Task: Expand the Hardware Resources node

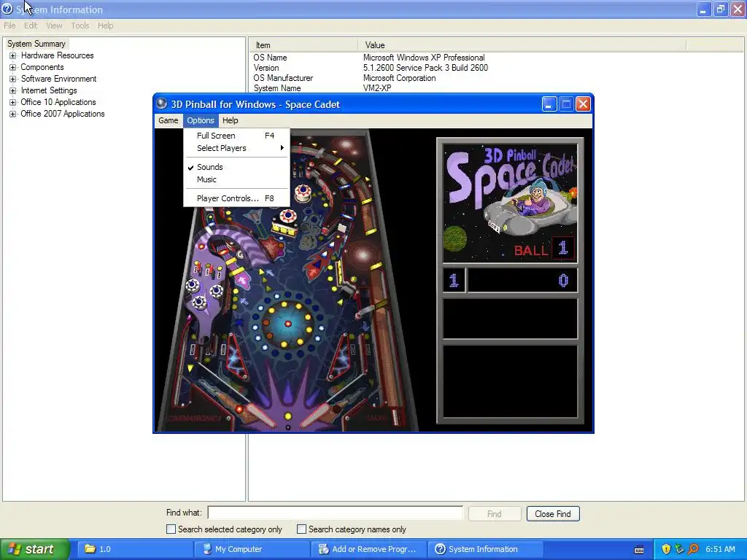Action: click(13, 55)
